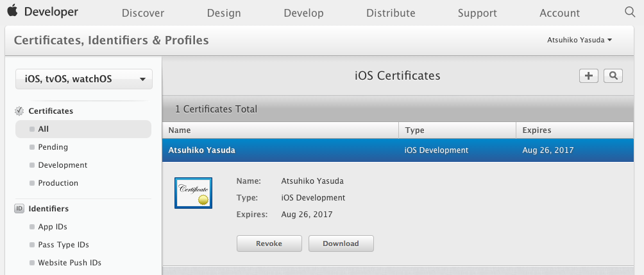This screenshot has height=275, width=644.
Task: Click the Identifiers ID icon
Action: tap(19, 209)
